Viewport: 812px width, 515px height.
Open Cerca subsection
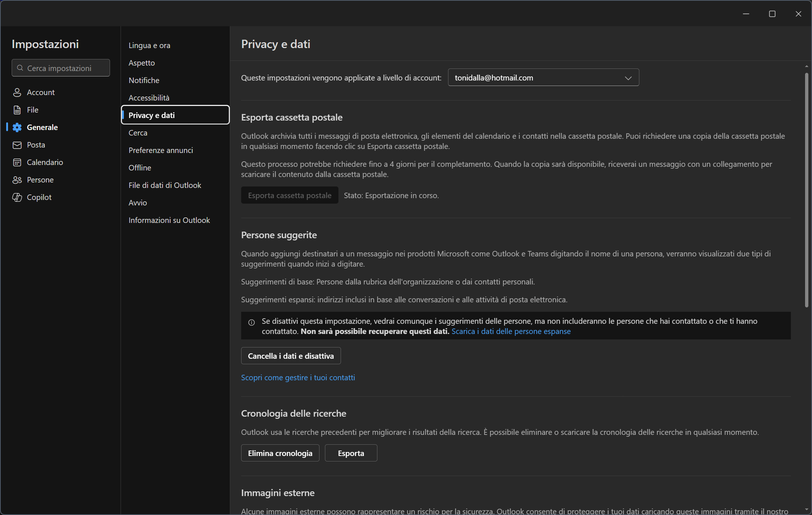coord(175,133)
